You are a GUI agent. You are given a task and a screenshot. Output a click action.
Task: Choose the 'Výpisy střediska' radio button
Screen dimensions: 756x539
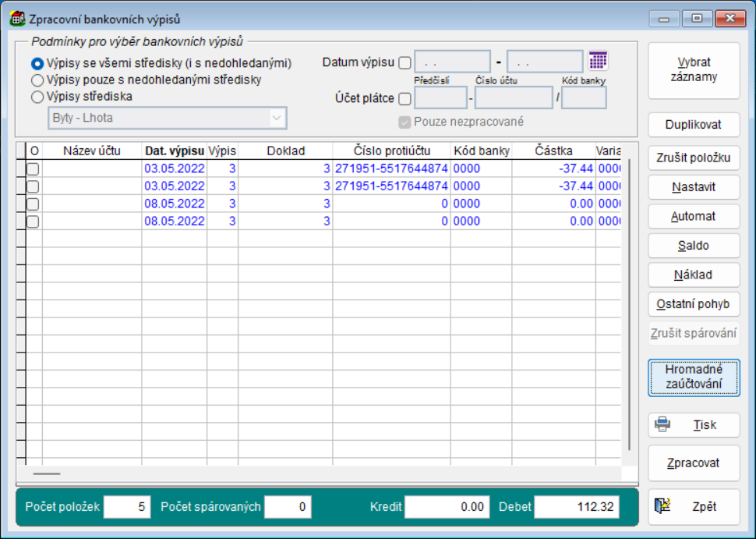[x=37, y=97]
